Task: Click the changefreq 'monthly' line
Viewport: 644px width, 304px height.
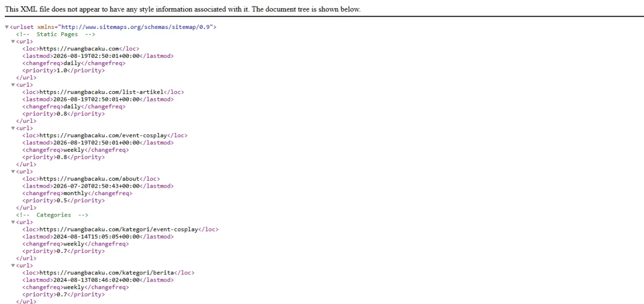Action: coord(77,194)
